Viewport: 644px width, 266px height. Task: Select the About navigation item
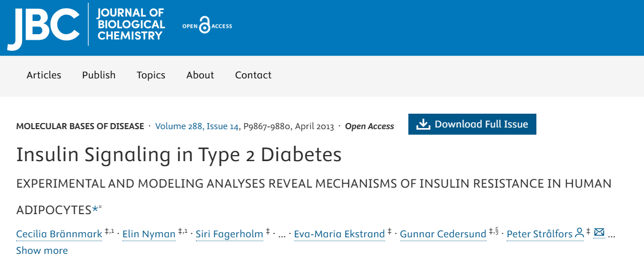[x=200, y=75]
